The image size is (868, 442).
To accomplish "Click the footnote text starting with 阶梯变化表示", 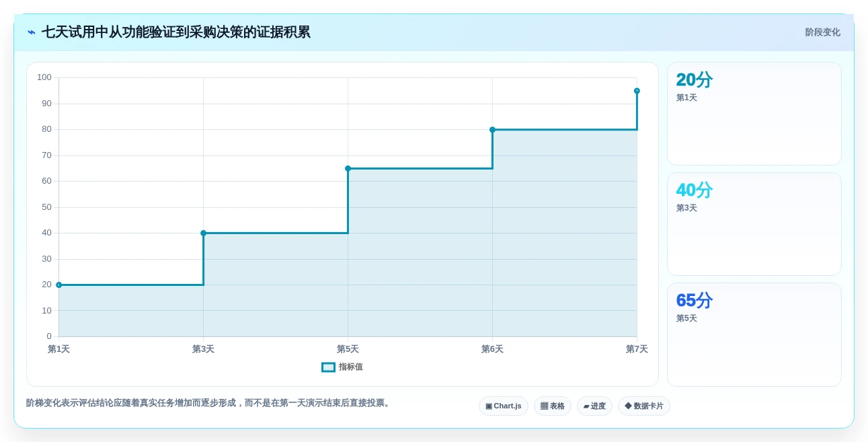I will click(x=209, y=403).
